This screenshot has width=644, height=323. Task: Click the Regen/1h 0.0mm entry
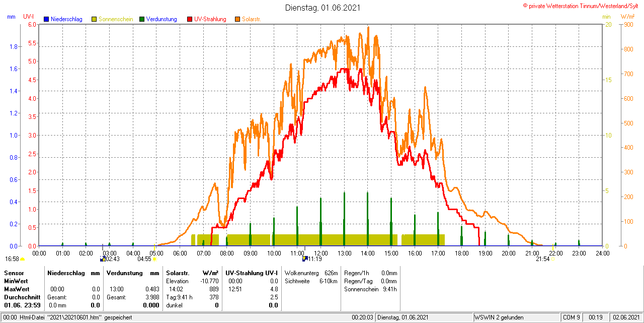[x=371, y=273]
